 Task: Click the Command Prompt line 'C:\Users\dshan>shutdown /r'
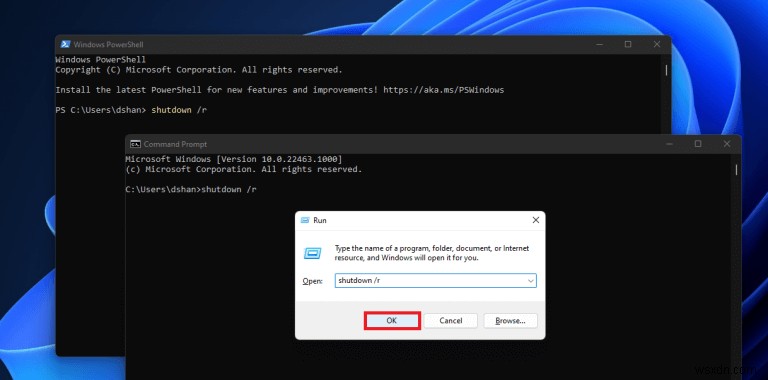[191, 190]
